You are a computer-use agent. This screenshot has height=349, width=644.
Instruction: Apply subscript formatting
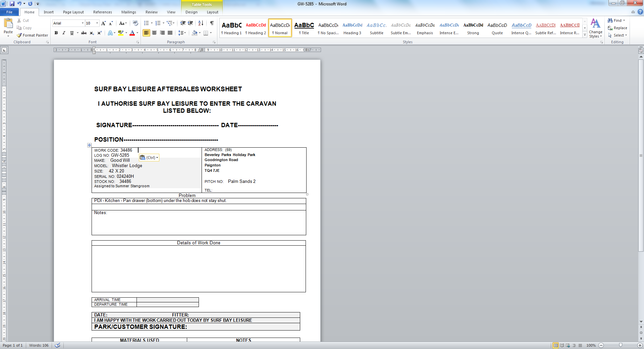[92, 33]
